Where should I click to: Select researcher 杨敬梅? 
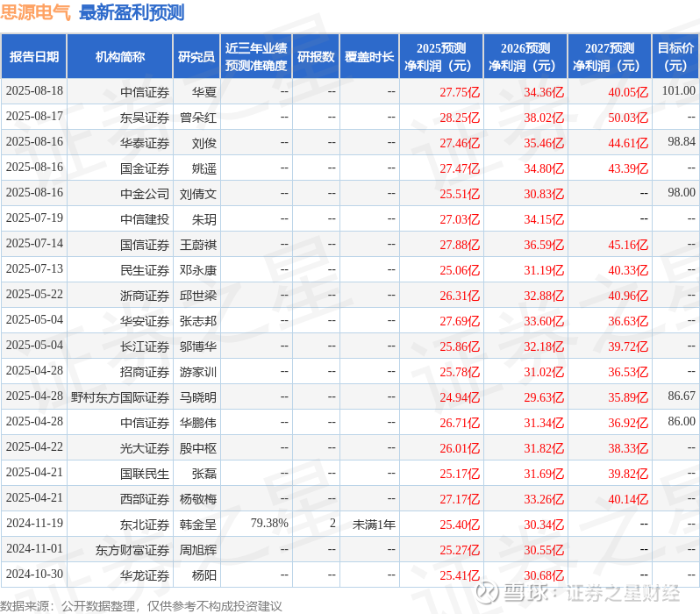tap(197, 499)
